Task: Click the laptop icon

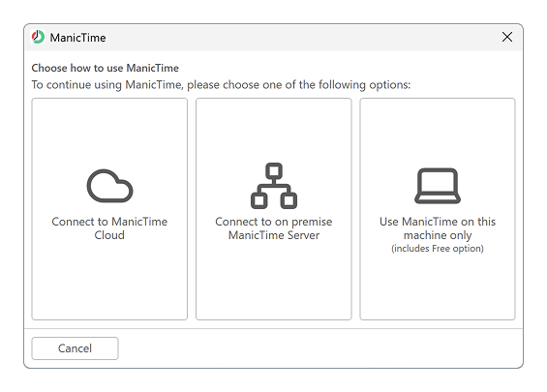Action: [x=438, y=186]
